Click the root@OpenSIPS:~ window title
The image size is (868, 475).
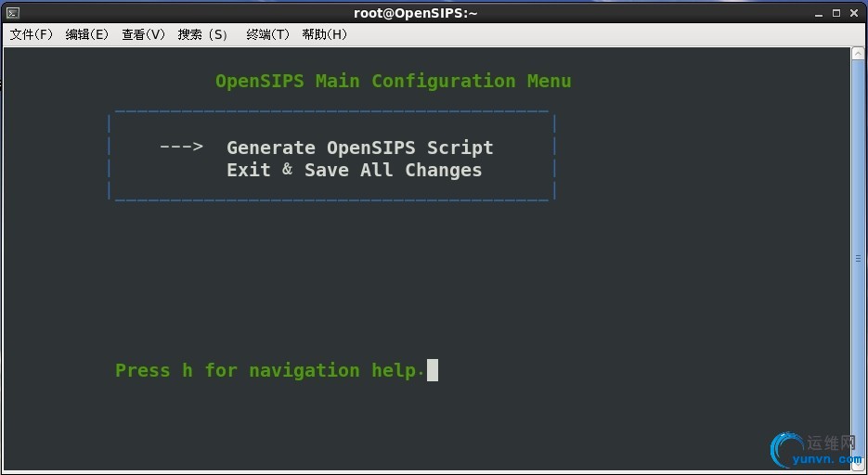(x=415, y=13)
